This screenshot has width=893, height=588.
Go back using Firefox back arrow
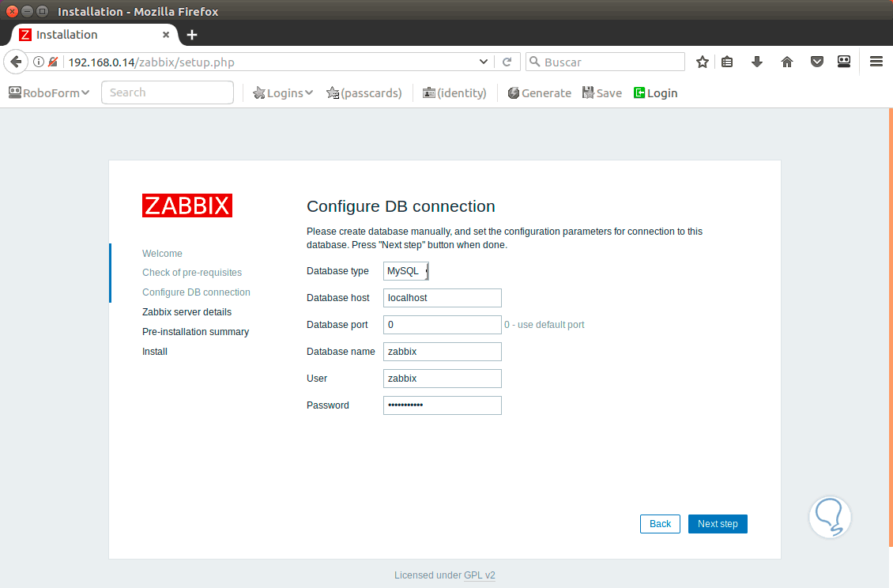[16, 62]
